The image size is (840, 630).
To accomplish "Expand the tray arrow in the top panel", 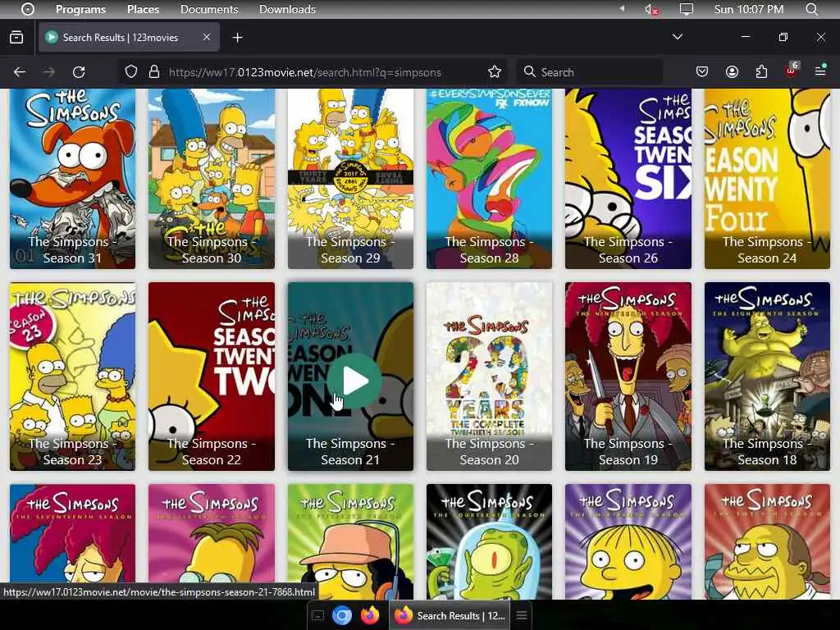I will pyautogui.click(x=622, y=8).
